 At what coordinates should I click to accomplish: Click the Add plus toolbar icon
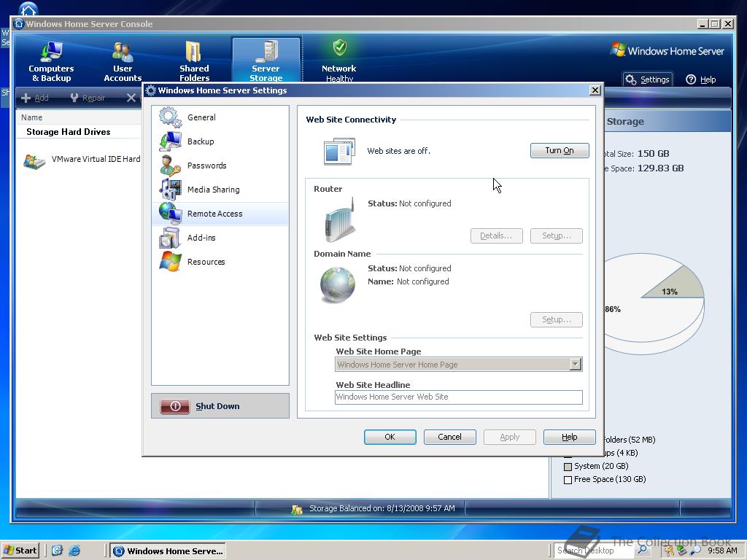click(26, 98)
